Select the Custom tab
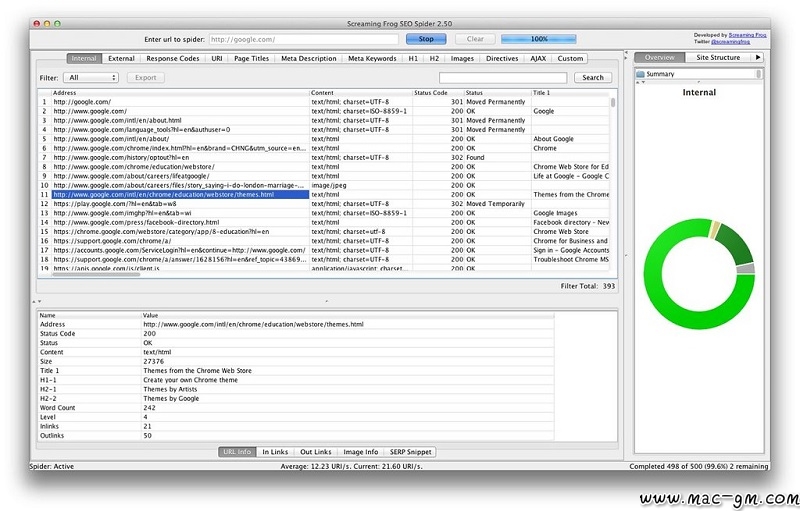 point(570,59)
